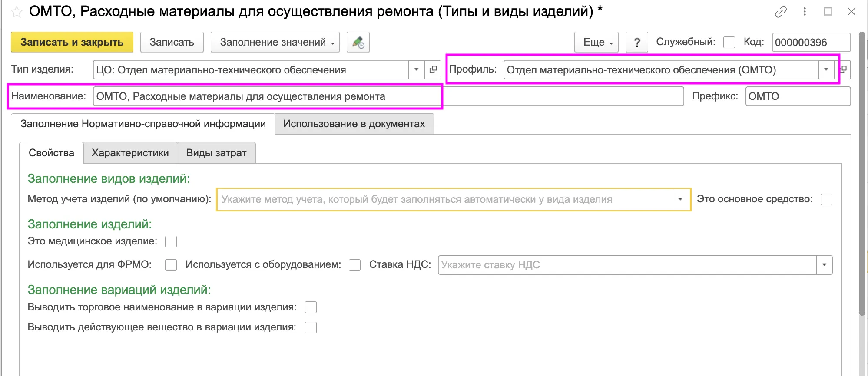Expand the Тип изделия dropdown list
868x376 pixels.
coord(416,69)
